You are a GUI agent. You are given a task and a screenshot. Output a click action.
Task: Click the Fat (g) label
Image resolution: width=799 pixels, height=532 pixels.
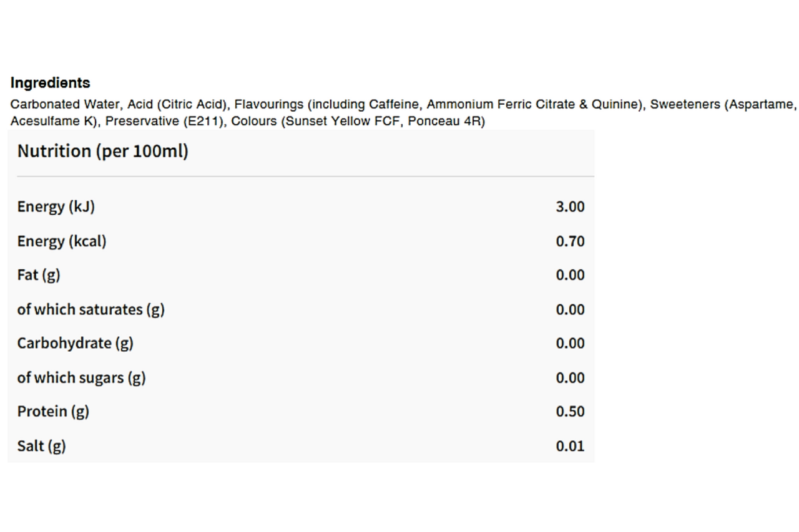click(38, 275)
